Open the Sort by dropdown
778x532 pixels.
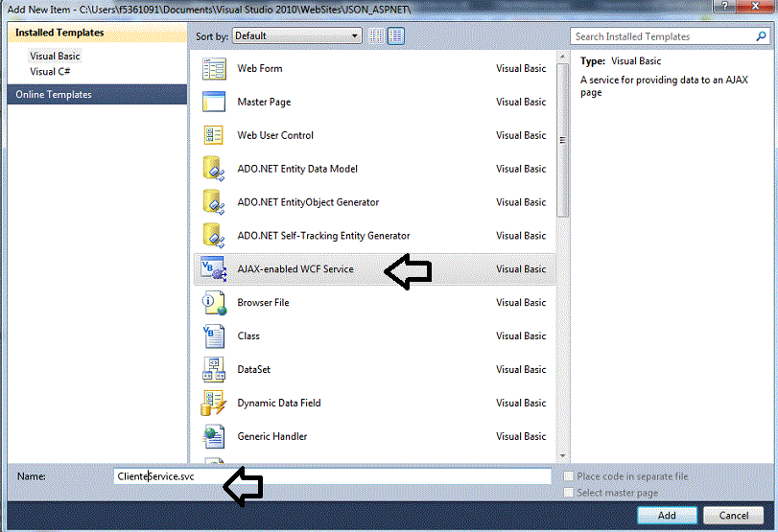(x=296, y=35)
